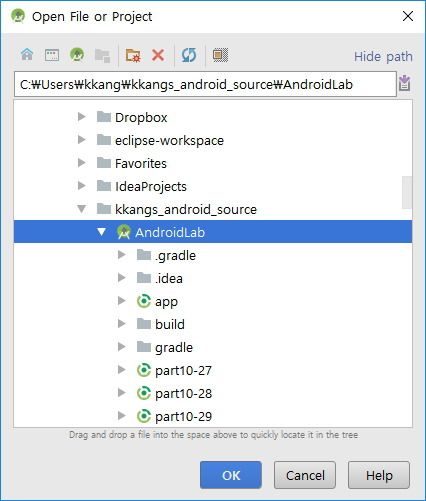Click the file tree vertical scrollbar
The height and width of the screenshot is (501, 426).
coord(407,192)
